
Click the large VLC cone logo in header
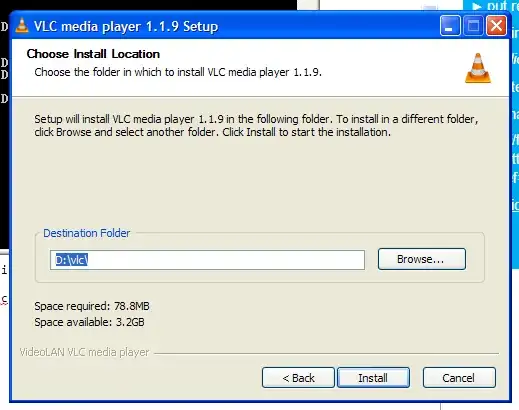coord(478,68)
